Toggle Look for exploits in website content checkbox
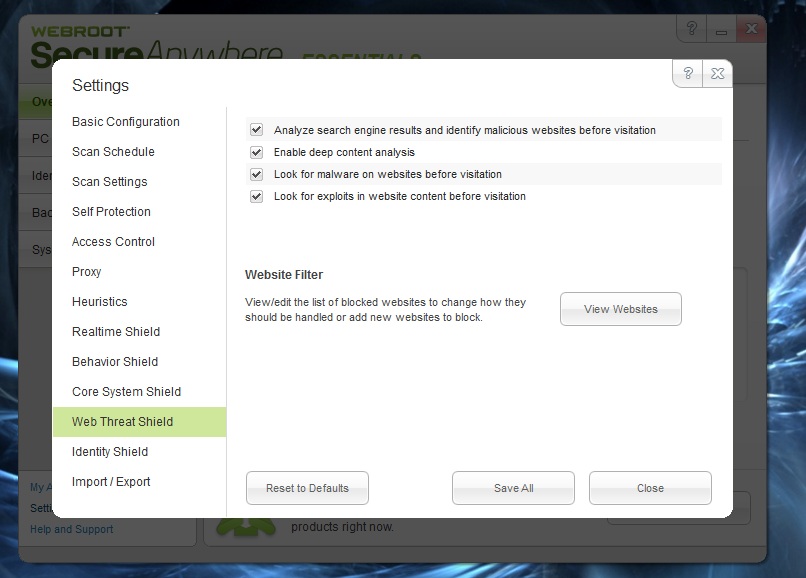 [x=257, y=196]
